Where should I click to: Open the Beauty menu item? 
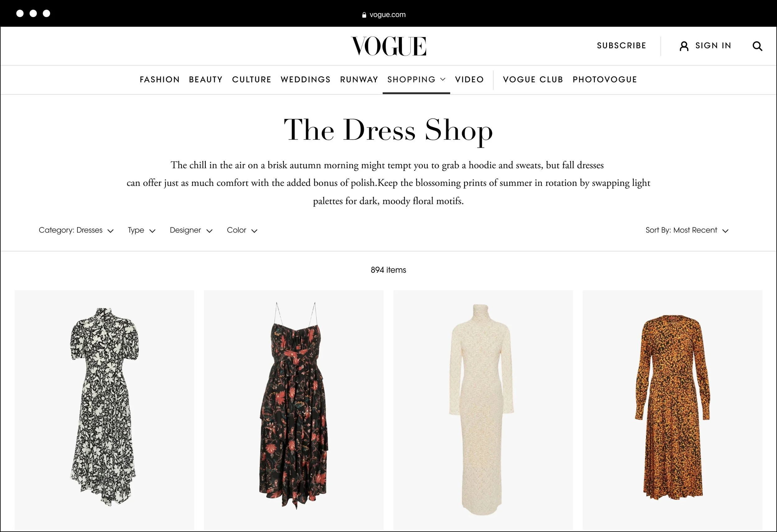(206, 80)
